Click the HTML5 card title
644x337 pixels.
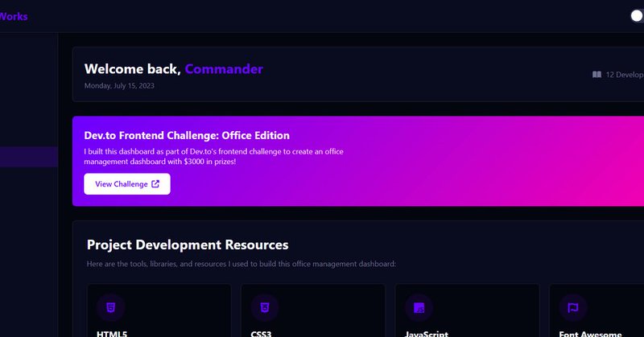112,334
